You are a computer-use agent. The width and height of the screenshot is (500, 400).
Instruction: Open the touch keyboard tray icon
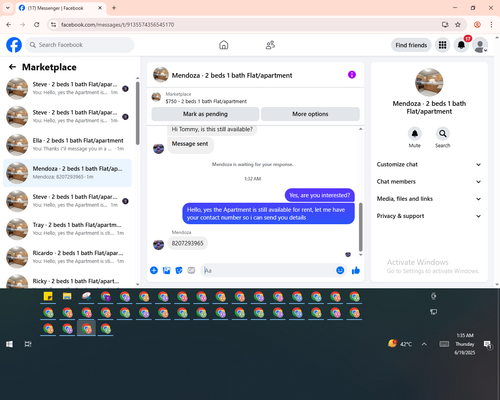click(x=444, y=344)
